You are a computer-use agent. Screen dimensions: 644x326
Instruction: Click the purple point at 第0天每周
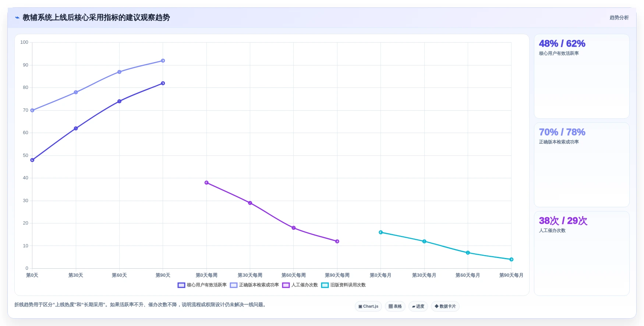206,183
